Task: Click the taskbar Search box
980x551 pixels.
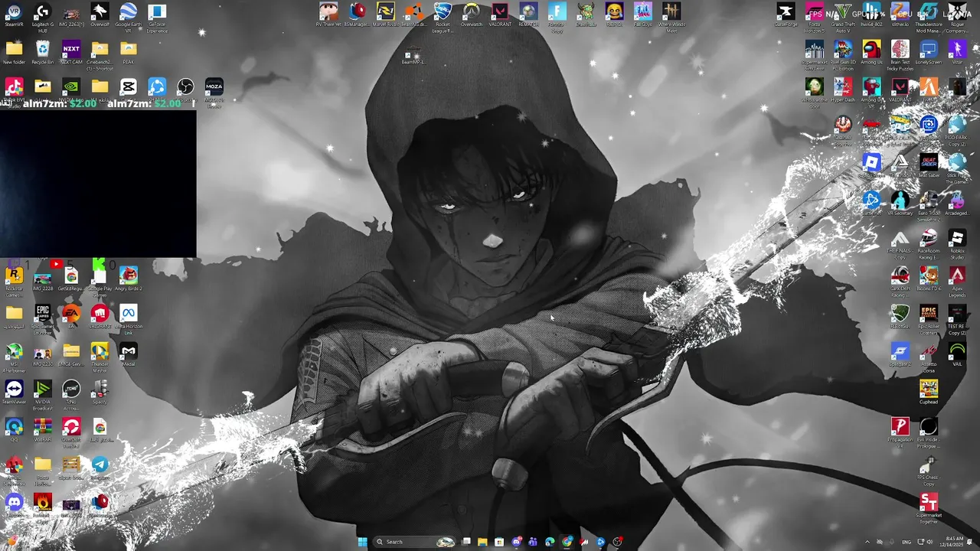Action: tap(414, 542)
